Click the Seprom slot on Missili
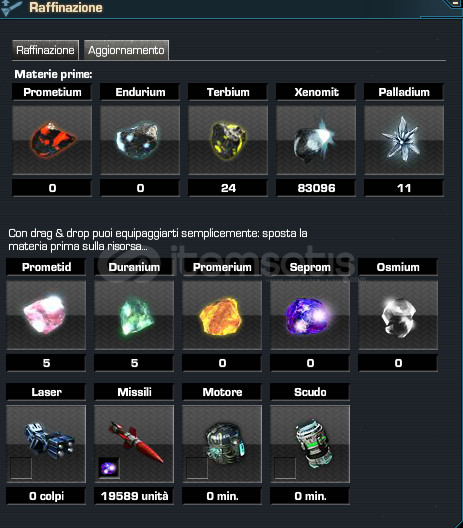Screen dimensions: 463x528 (x=109, y=468)
